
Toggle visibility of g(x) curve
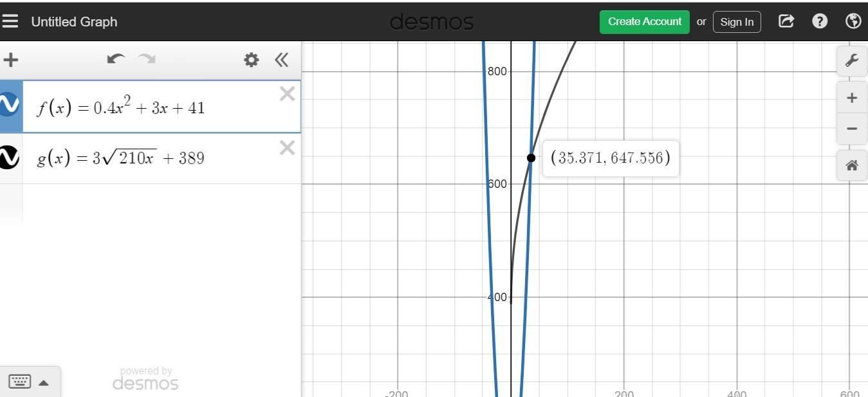tap(9, 157)
